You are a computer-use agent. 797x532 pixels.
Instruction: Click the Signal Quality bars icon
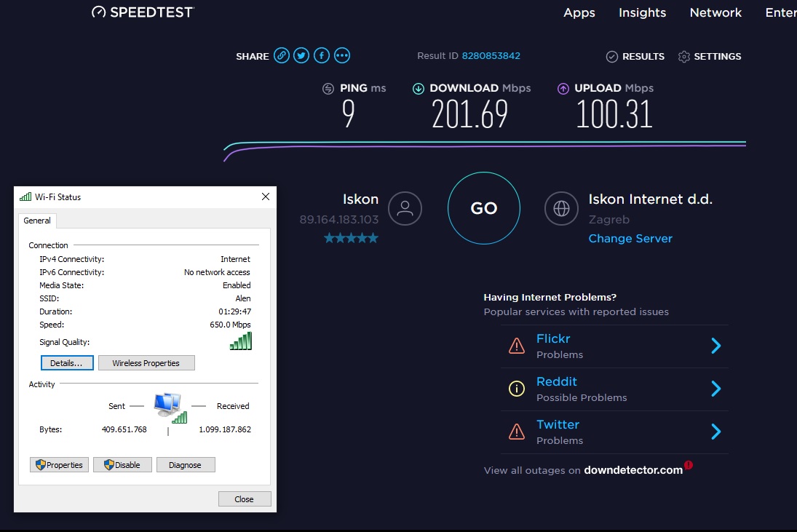click(241, 341)
